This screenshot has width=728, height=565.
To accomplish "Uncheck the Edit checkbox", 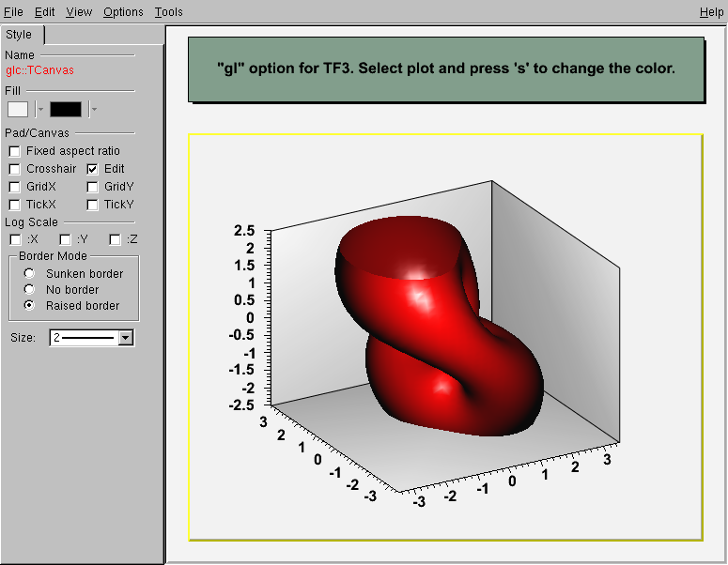I will coord(93,169).
